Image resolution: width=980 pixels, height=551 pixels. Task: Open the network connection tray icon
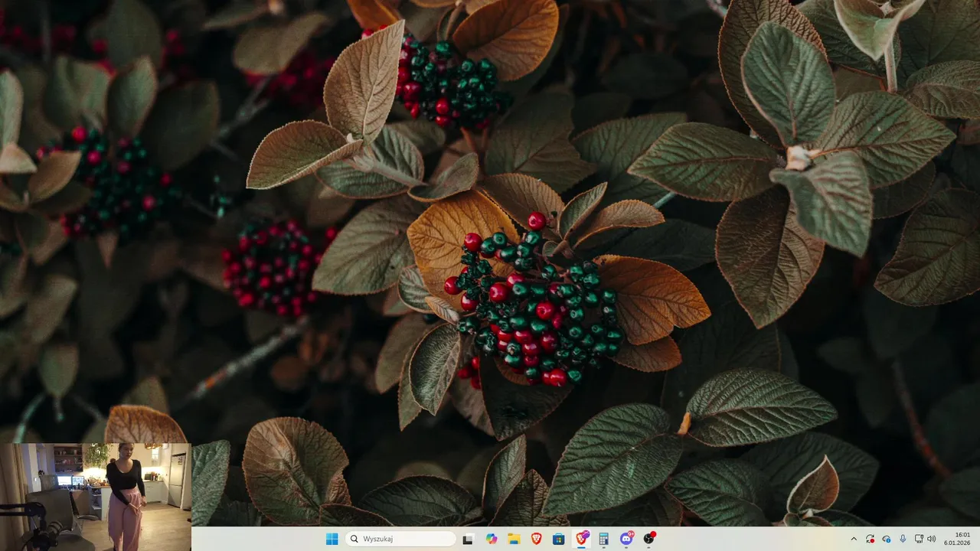[919, 539]
